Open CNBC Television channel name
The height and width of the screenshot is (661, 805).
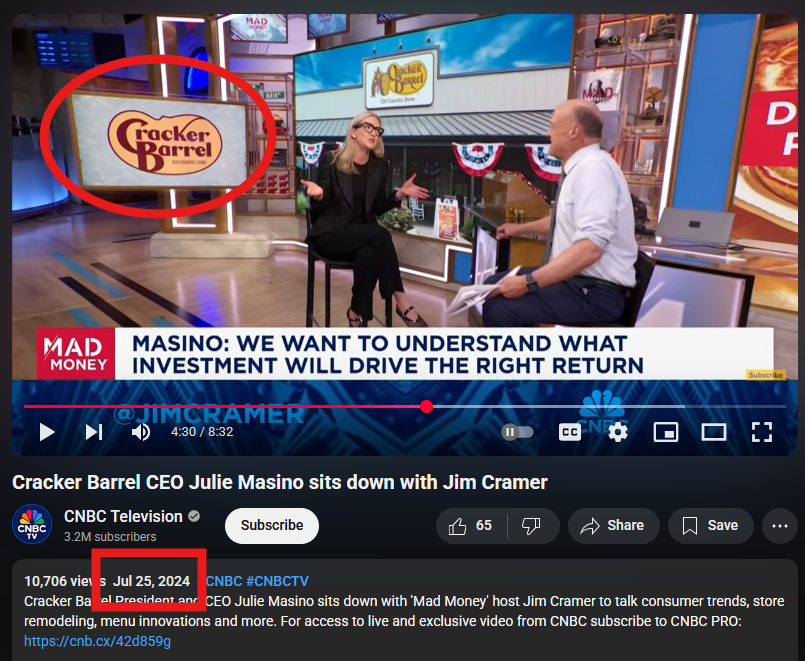tap(123, 516)
